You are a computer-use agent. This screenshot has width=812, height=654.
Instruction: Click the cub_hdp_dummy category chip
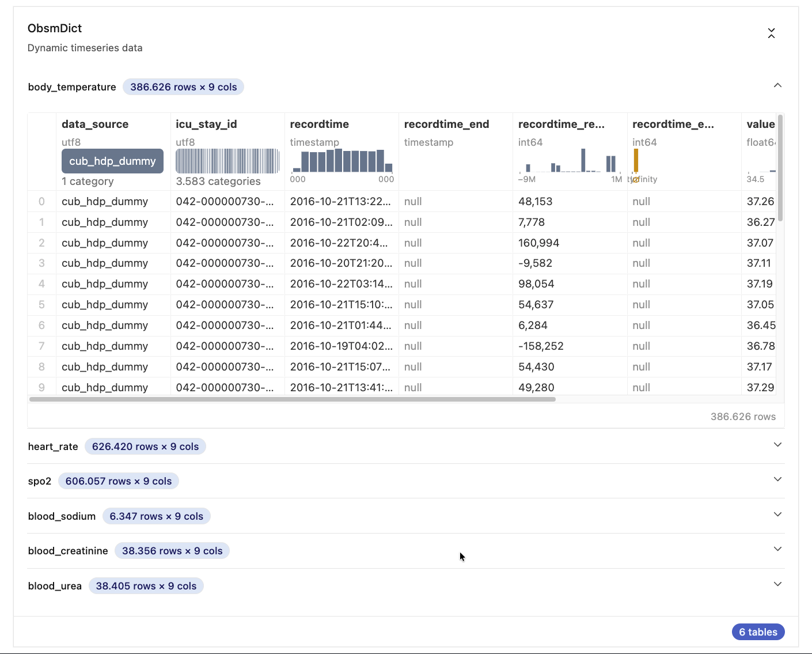point(112,161)
